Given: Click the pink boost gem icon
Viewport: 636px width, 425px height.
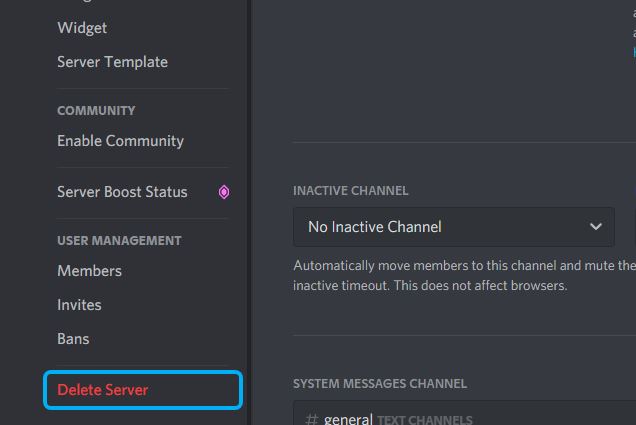Looking at the screenshot, I should tap(224, 192).
